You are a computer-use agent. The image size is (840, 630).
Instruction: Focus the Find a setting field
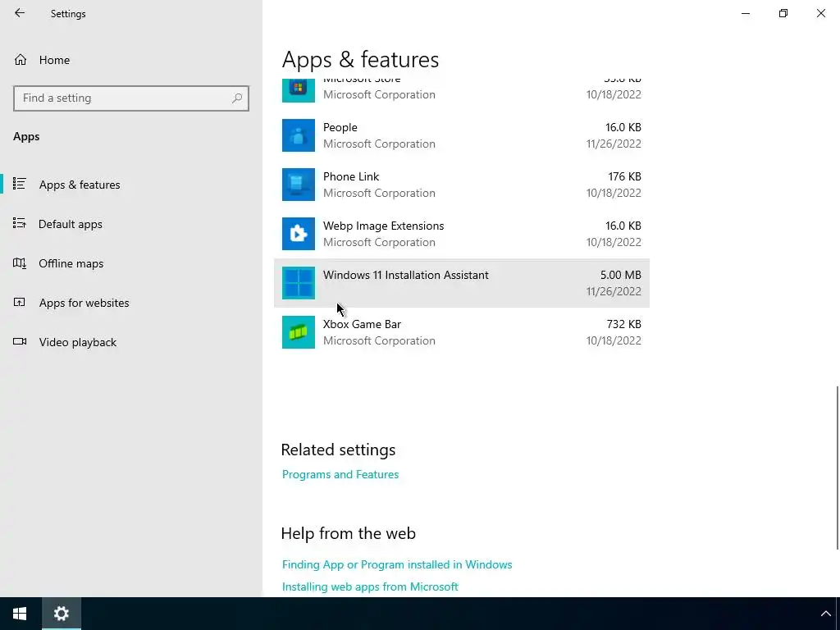click(x=131, y=98)
